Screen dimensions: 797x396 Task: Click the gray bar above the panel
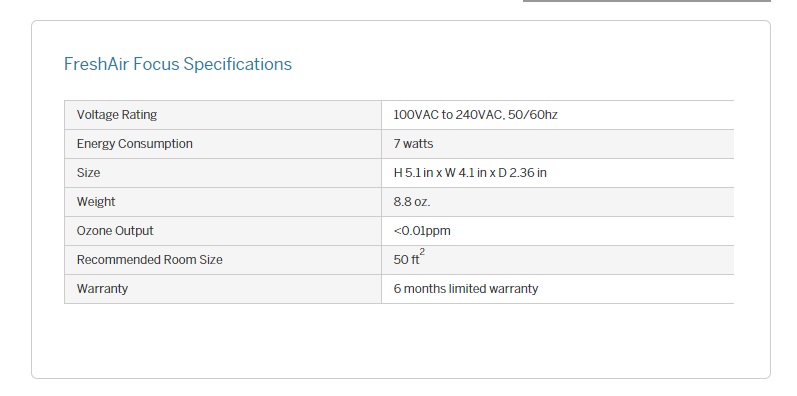(x=647, y=1)
